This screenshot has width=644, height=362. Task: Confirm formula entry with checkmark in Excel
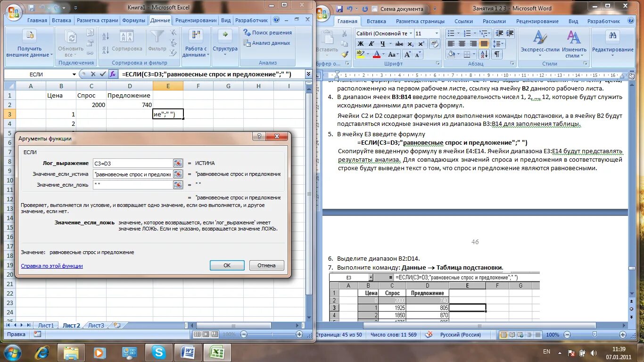click(x=103, y=74)
